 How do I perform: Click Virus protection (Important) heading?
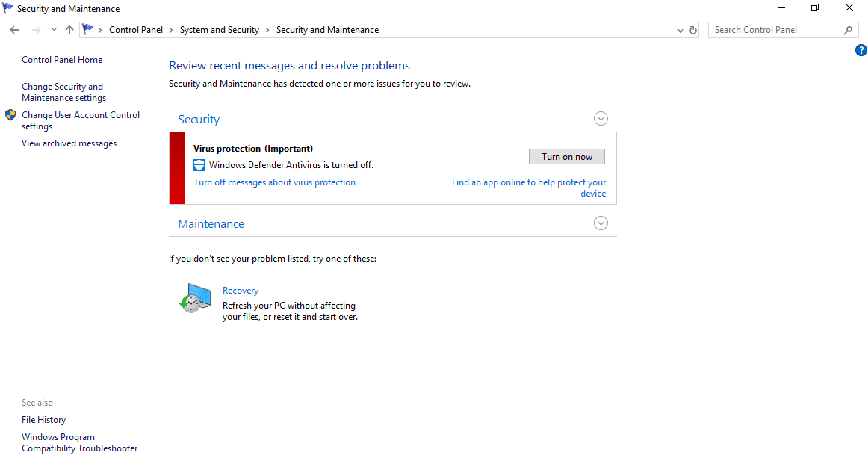point(253,149)
